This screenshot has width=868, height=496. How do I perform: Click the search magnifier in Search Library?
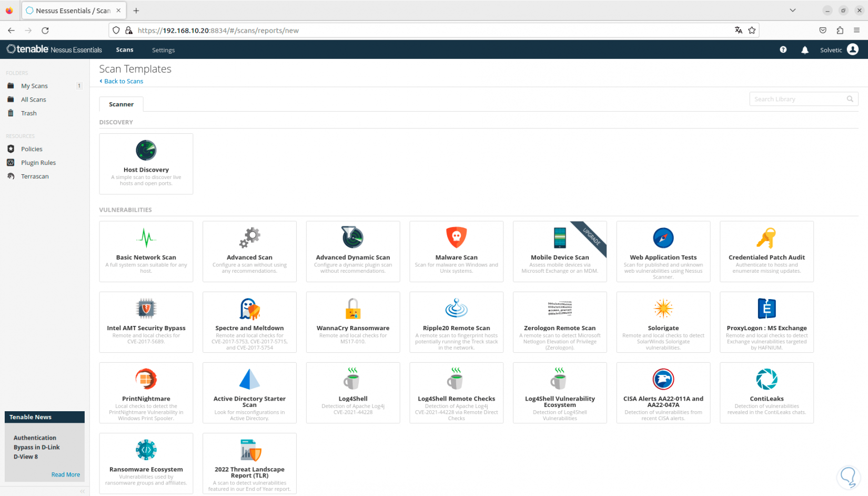pyautogui.click(x=850, y=99)
